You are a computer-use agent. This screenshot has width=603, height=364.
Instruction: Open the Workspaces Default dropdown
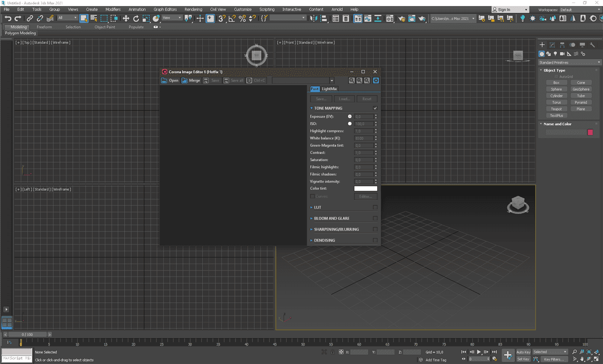pyautogui.click(x=580, y=10)
